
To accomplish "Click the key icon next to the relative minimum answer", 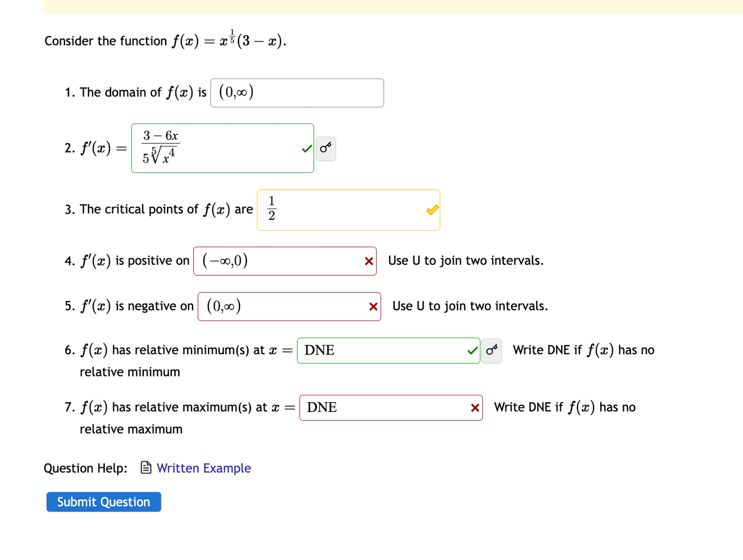I will coord(491,351).
